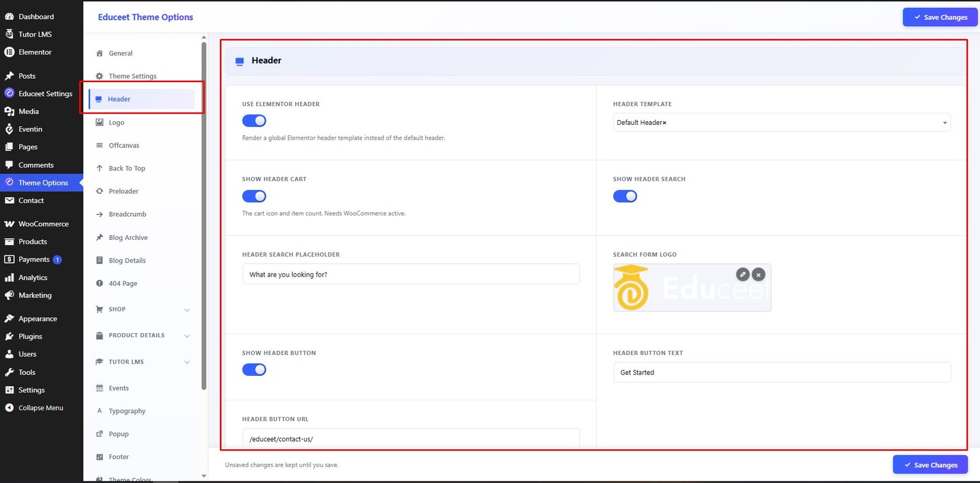The image size is (980, 483).
Task: Expand the SHOP section chevron
Action: click(x=187, y=310)
